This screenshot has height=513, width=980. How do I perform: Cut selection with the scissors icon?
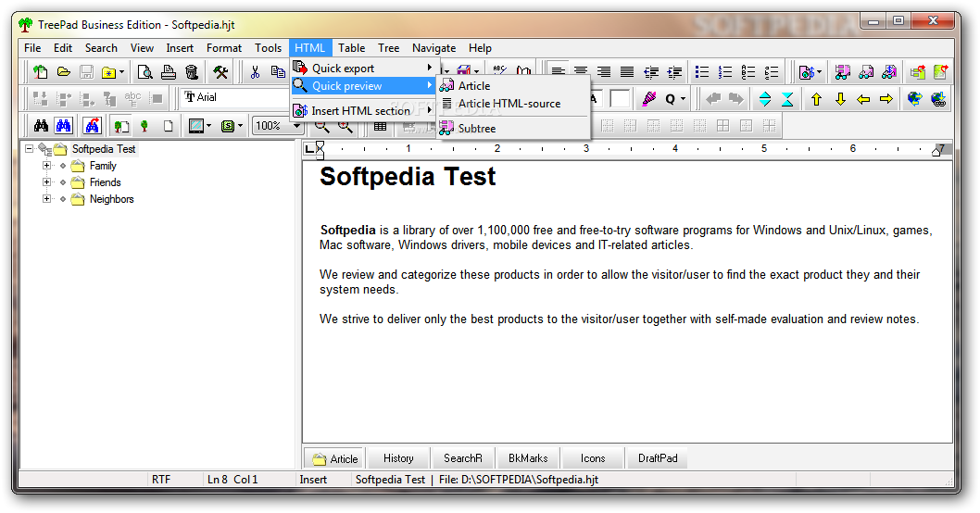click(x=255, y=72)
